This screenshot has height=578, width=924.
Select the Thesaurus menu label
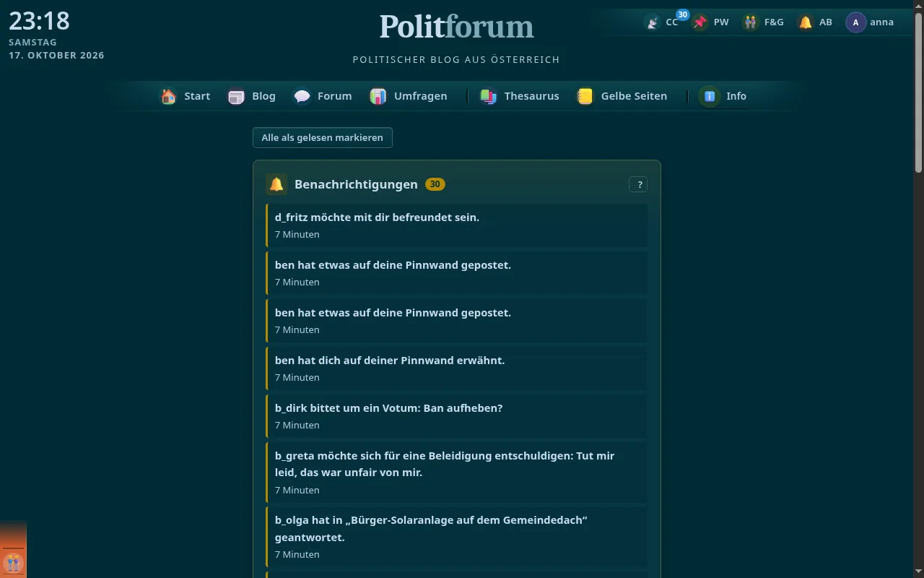pos(532,96)
